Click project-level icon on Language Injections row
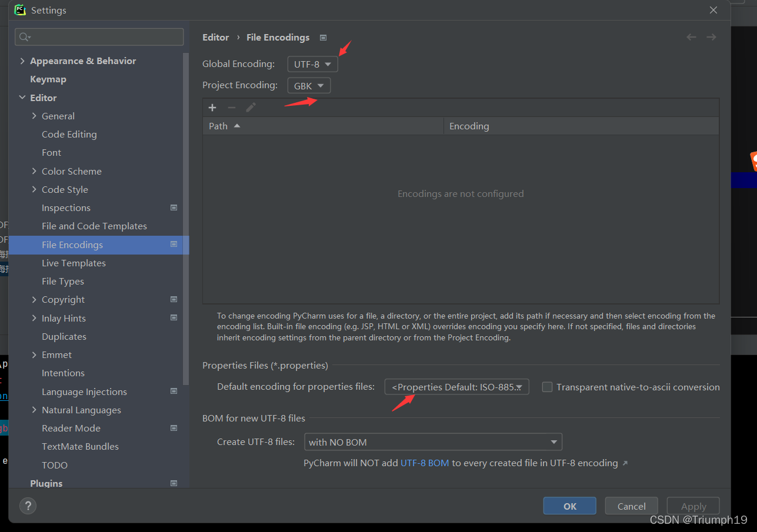 [174, 392]
